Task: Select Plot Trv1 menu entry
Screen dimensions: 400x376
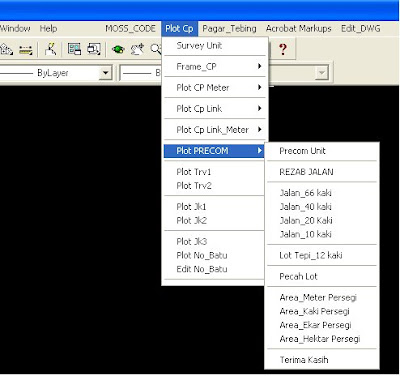Action: tap(214, 172)
